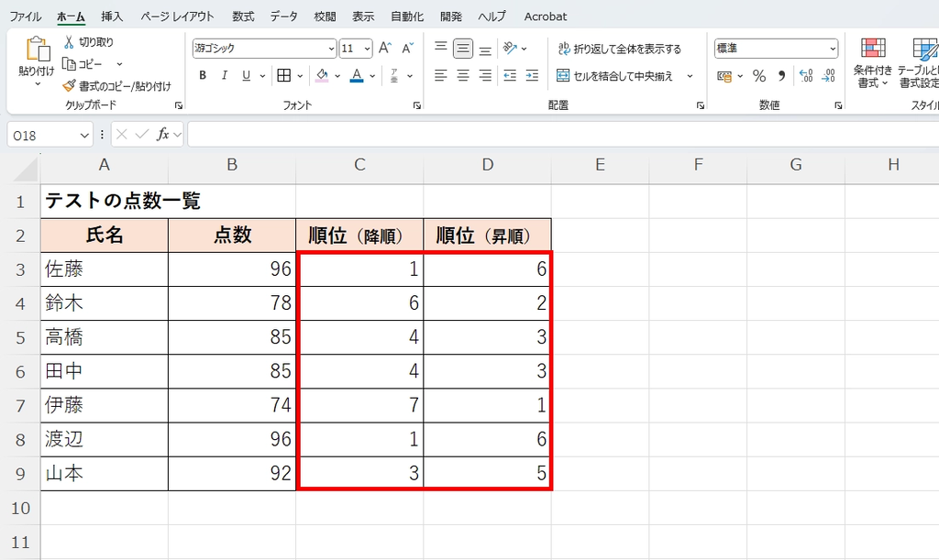
Task: Select cell B5 containing 85
Action: point(231,338)
